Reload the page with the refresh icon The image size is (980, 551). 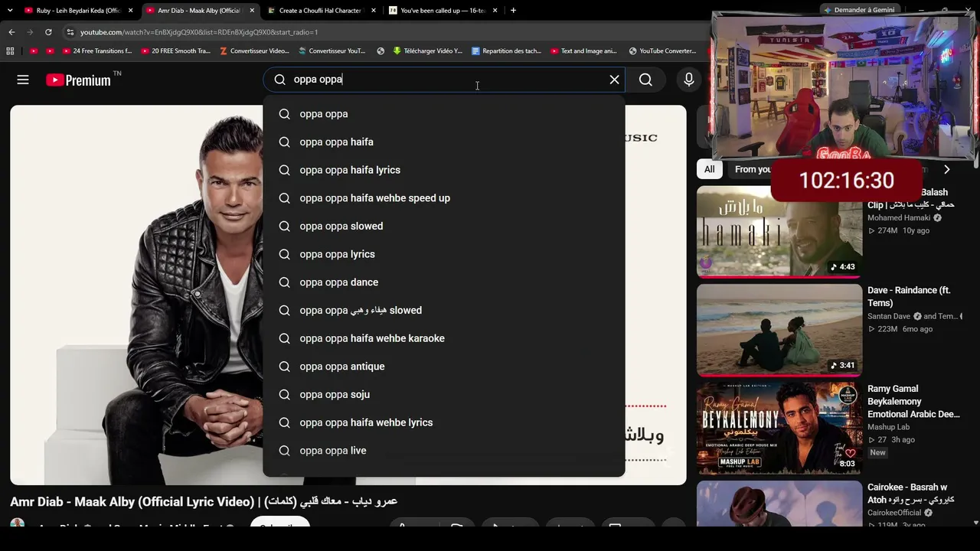pyautogui.click(x=48, y=32)
